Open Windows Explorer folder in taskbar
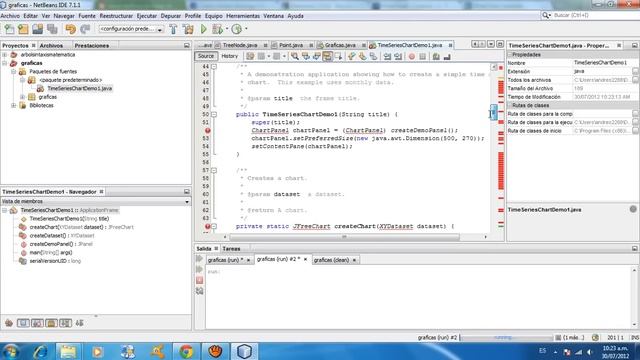This screenshot has width=640, height=360. [x=68, y=351]
